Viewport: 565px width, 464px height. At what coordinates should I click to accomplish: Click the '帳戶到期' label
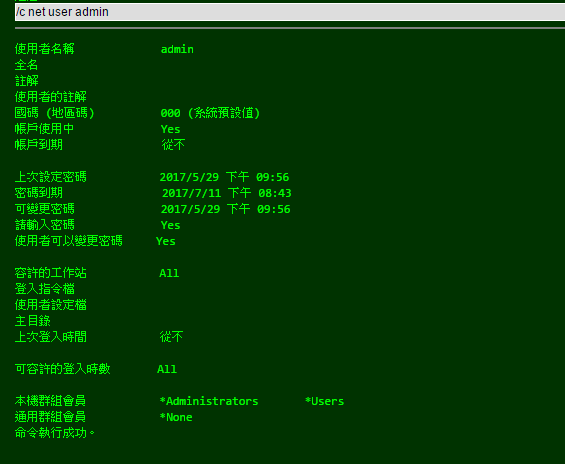[39, 145]
